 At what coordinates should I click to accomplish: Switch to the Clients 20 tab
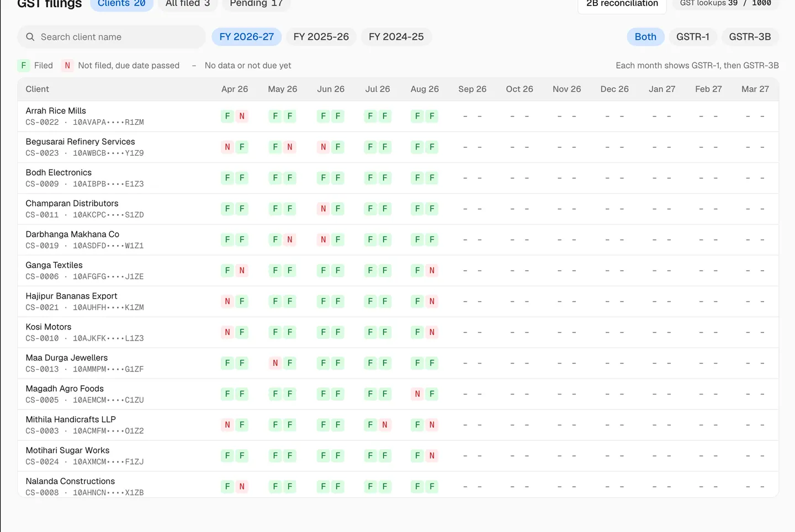click(x=121, y=3)
